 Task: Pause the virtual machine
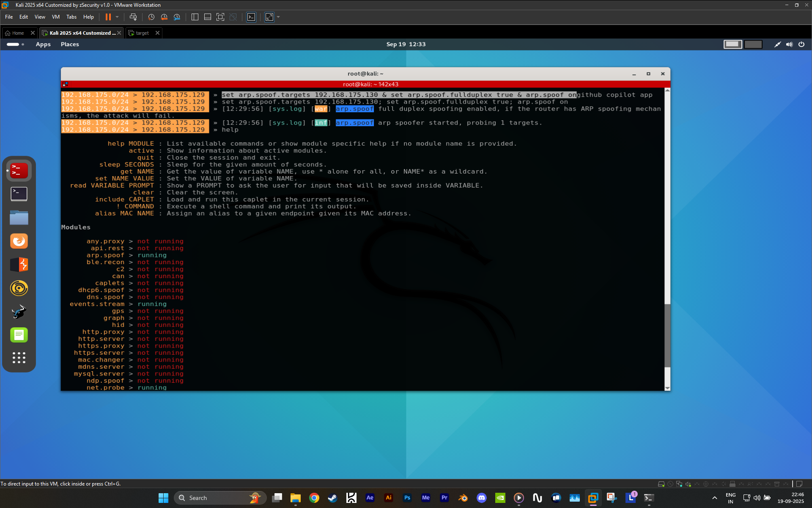pyautogui.click(x=108, y=17)
